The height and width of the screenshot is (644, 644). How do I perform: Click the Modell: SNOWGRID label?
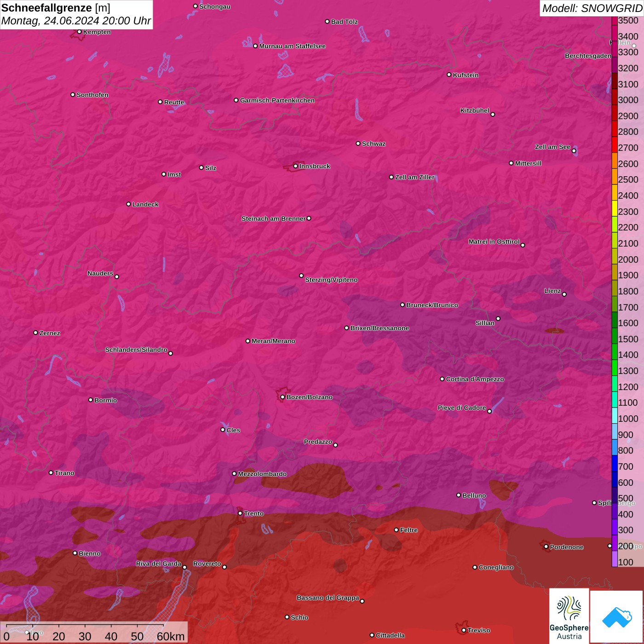(592, 8)
